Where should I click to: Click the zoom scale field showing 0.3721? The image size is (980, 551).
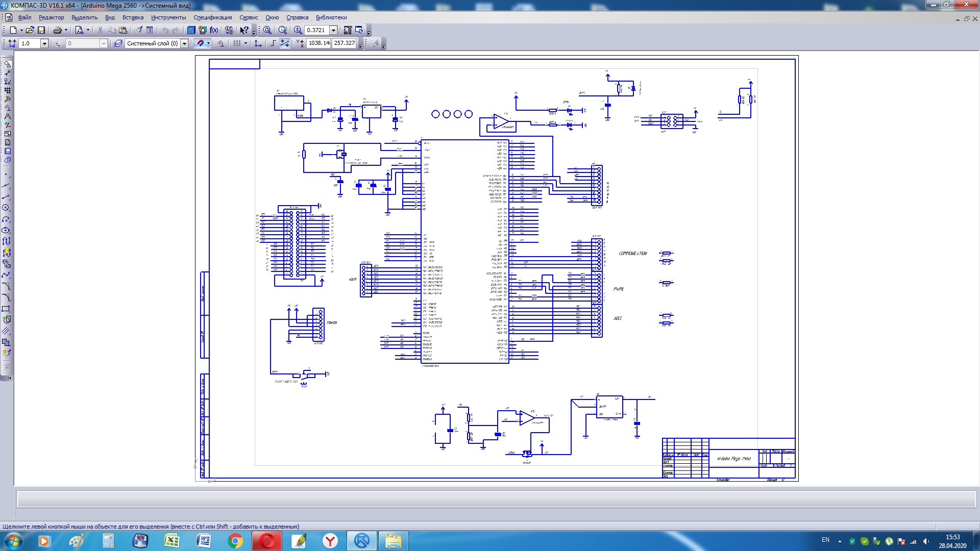tap(316, 30)
